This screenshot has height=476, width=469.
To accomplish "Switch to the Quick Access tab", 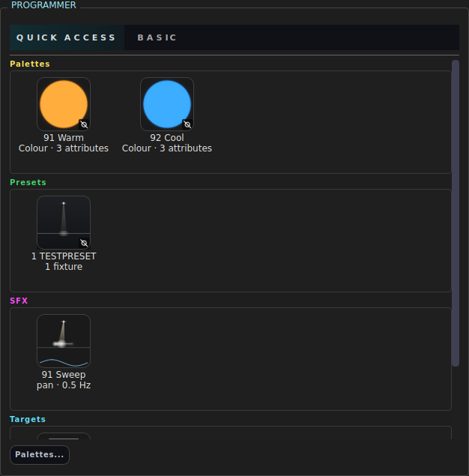I will tap(67, 37).
